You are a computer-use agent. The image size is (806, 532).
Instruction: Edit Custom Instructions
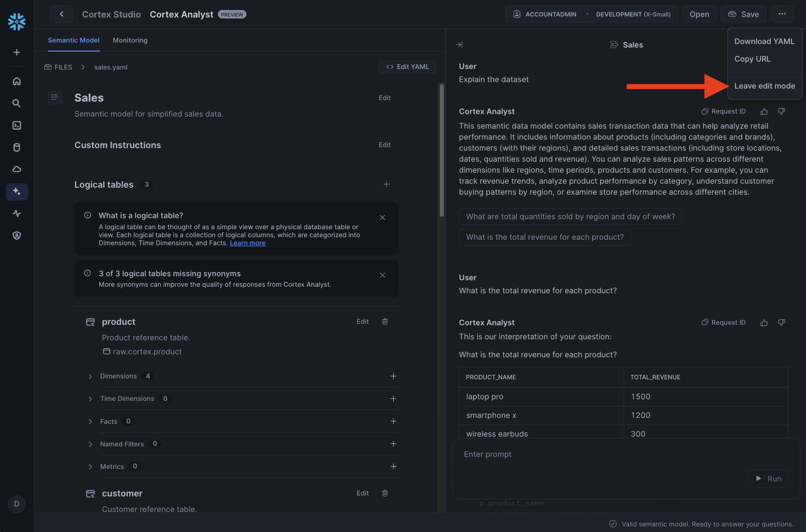point(385,145)
